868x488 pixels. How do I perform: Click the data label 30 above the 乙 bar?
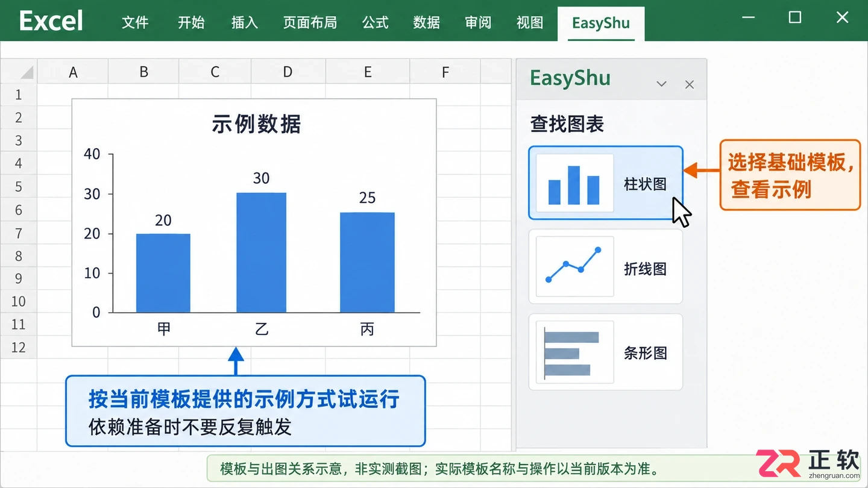tap(261, 178)
